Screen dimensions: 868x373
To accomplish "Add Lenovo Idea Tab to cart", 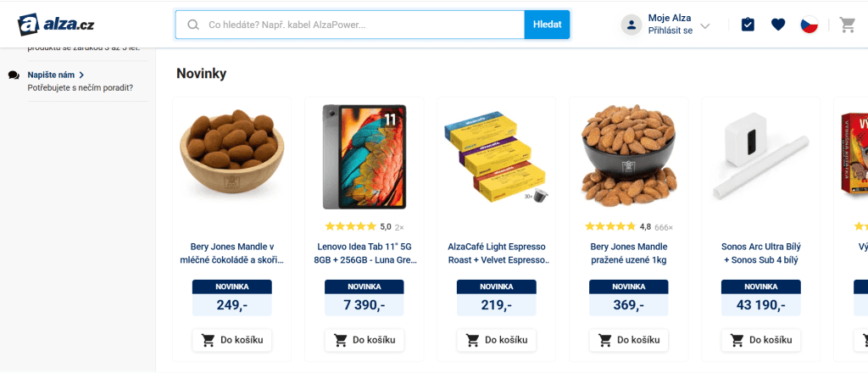I will click(x=364, y=340).
